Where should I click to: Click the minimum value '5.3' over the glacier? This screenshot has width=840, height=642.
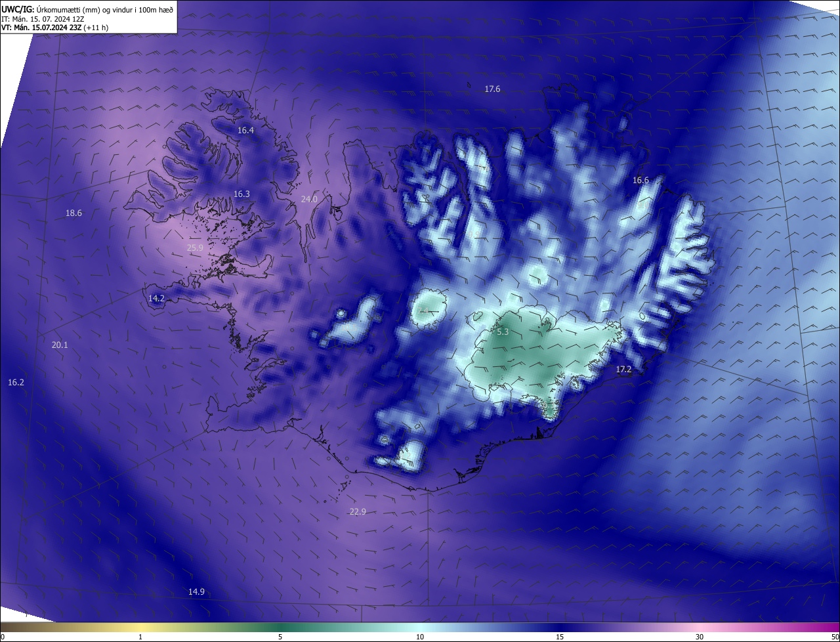[x=503, y=332]
